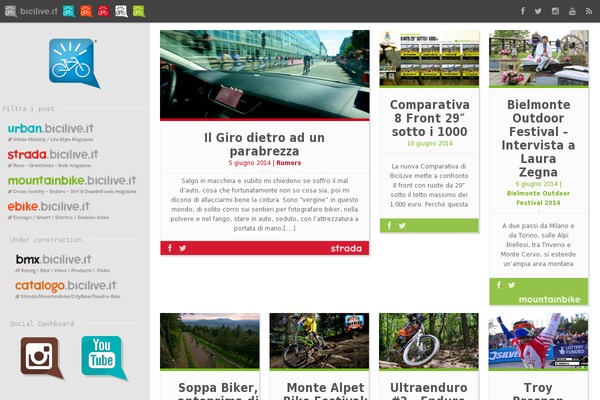Image resolution: width=600 pixels, height=400 pixels.
Task: Open the red bike icon in top bar
Action: pos(103,11)
